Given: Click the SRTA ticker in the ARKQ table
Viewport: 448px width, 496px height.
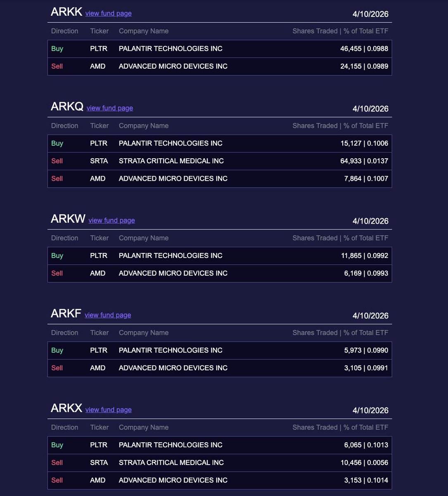Looking at the screenshot, I should (x=99, y=161).
